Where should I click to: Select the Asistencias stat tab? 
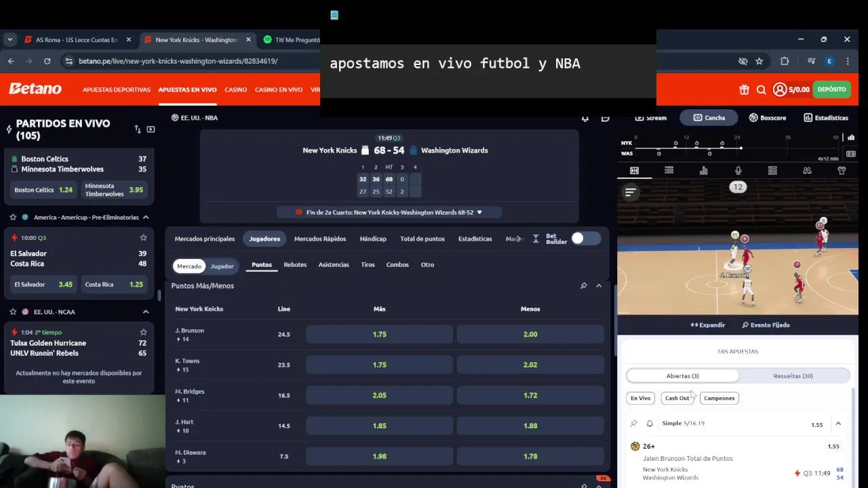334,264
